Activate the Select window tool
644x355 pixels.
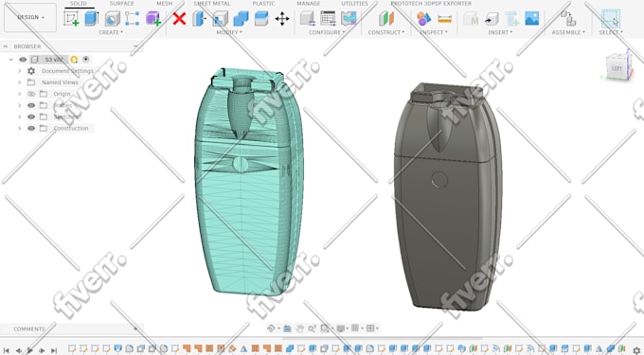[611, 19]
